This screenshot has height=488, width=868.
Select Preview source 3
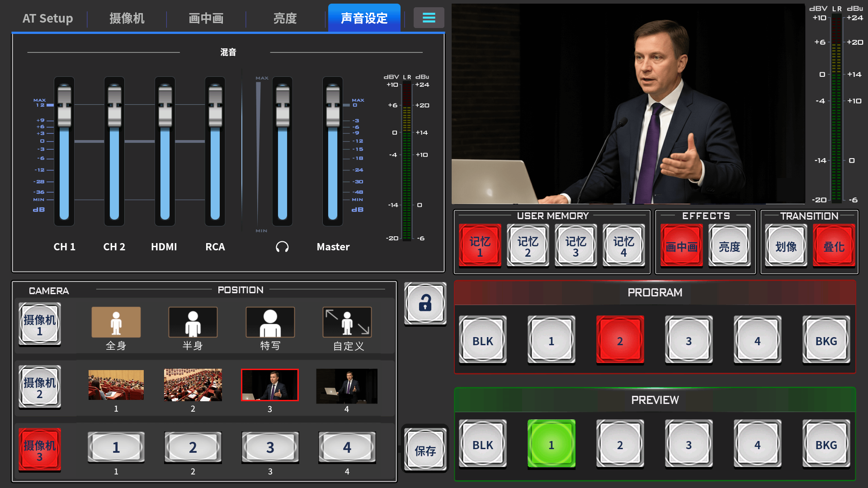[689, 445]
